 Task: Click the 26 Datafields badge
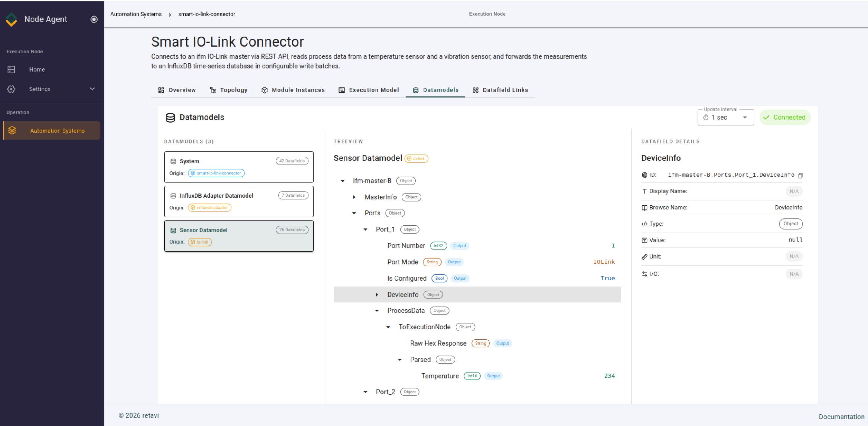tap(292, 230)
